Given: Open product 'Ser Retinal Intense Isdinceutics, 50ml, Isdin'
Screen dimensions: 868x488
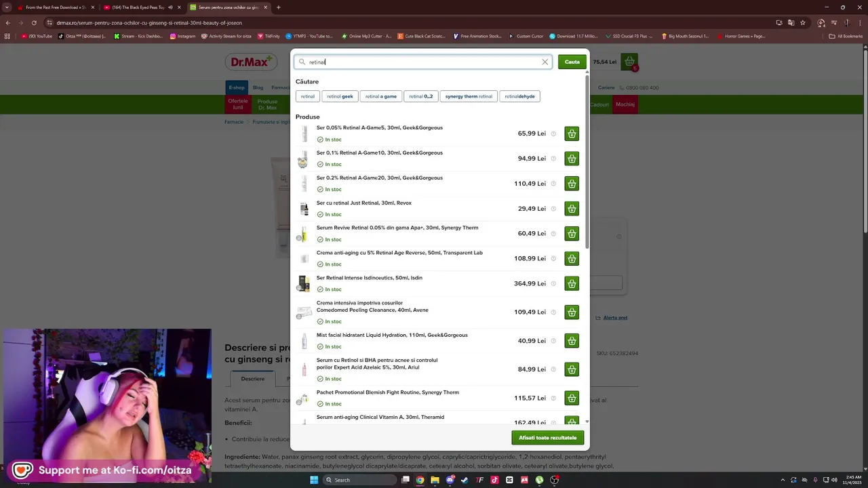Looking at the screenshot, I should pos(370,278).
